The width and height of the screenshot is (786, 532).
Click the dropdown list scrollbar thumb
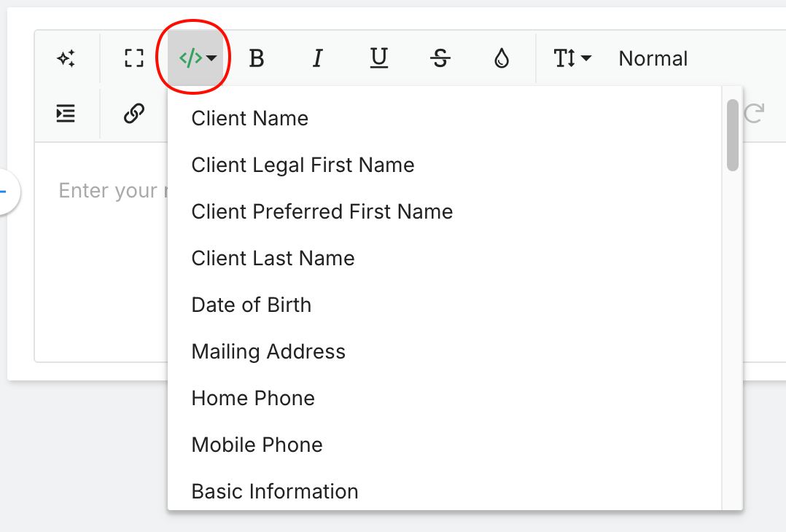[x=733, y=135]
